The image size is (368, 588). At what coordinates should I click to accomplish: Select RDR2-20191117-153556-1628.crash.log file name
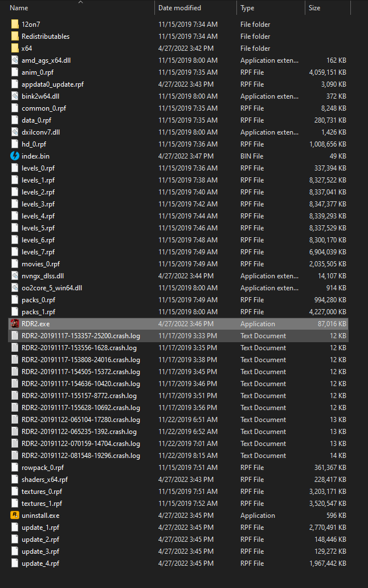click(x=79, y=348)
